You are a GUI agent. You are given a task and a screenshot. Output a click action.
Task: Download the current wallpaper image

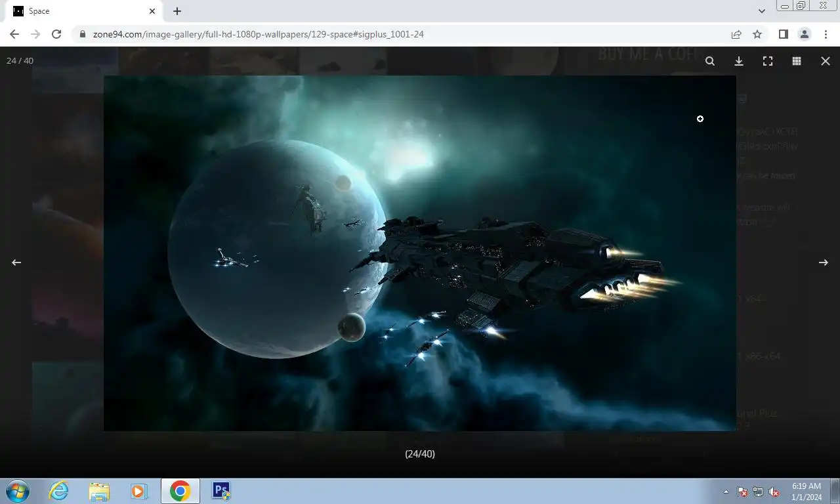click(x=739, y=61)
